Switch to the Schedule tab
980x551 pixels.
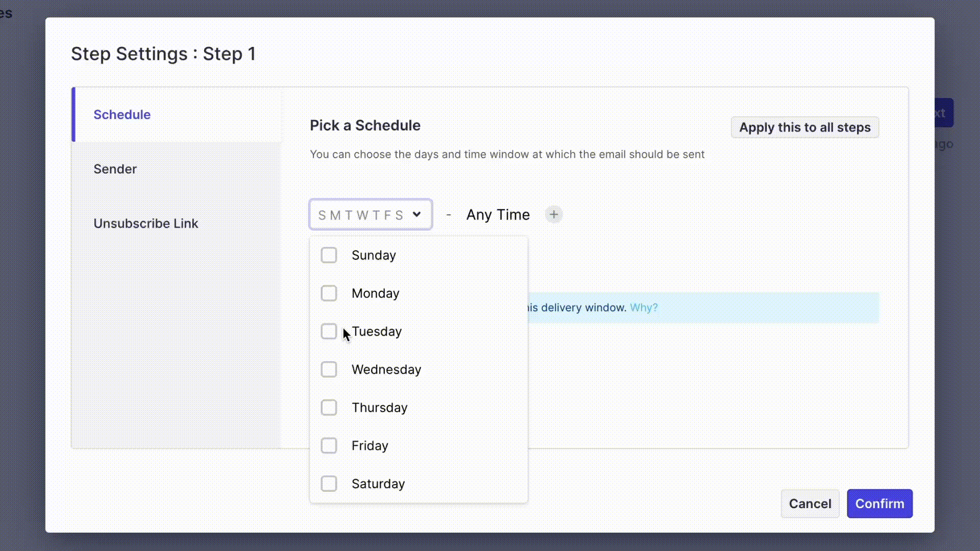pyautogui.click(x=177, y=115)
